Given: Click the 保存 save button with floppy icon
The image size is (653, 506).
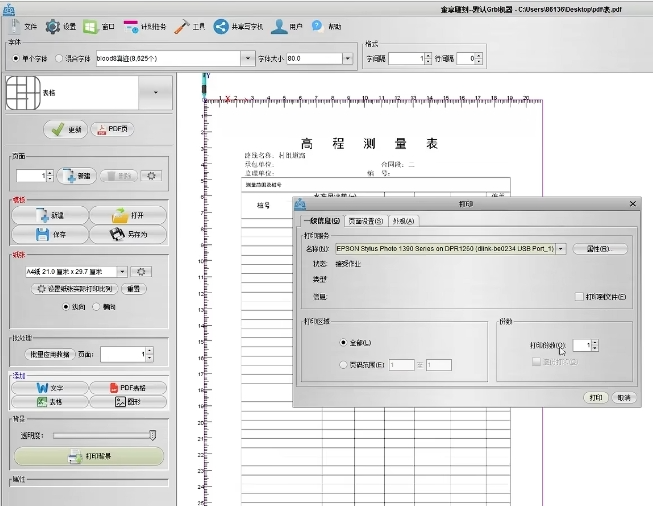Looking at the screenshot, I should point(49,234).
